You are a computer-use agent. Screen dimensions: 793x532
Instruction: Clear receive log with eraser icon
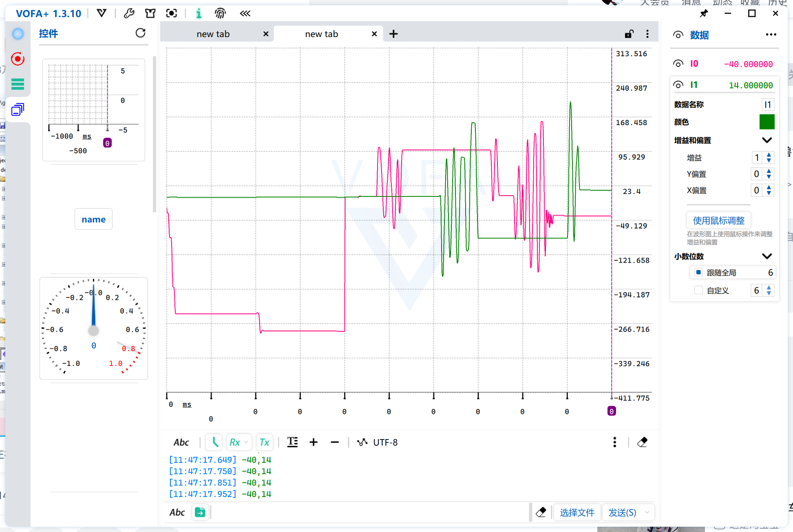(643, 442)
